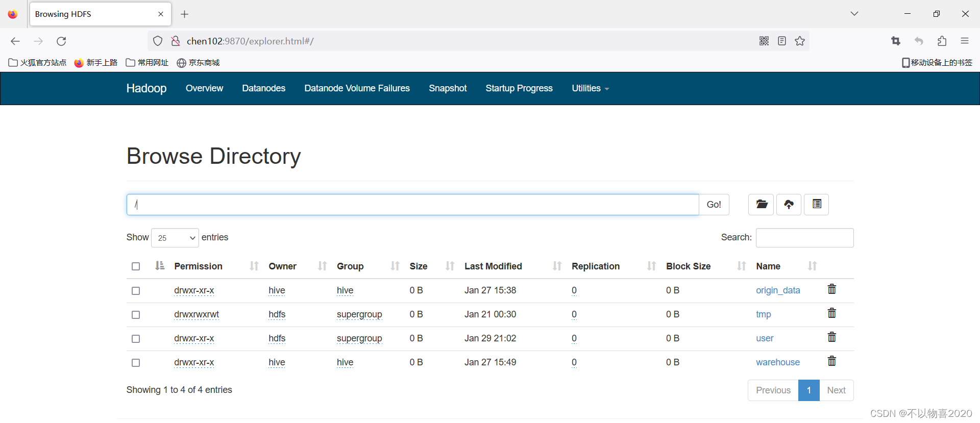Sort using icon left of Permission header
This screenshot has height=423, width=980.
pos(160,265)
